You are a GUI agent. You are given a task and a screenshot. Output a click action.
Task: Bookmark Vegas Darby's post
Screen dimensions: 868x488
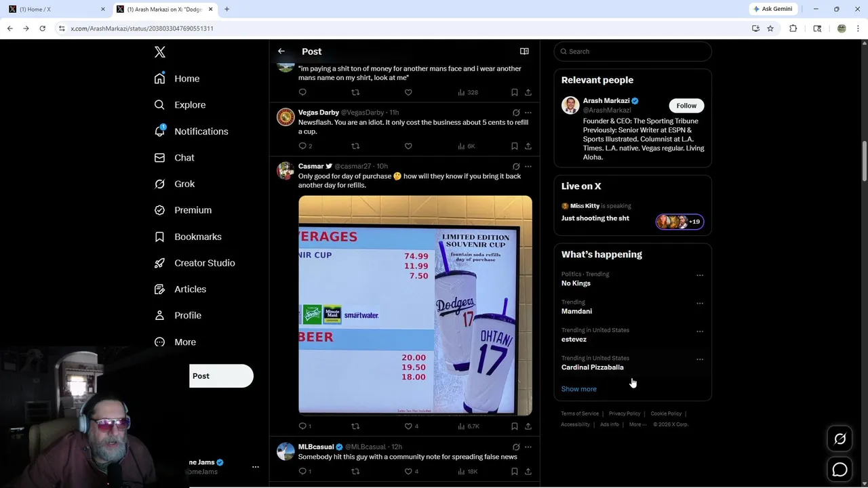pyautogui.click(x=514, y=146)
